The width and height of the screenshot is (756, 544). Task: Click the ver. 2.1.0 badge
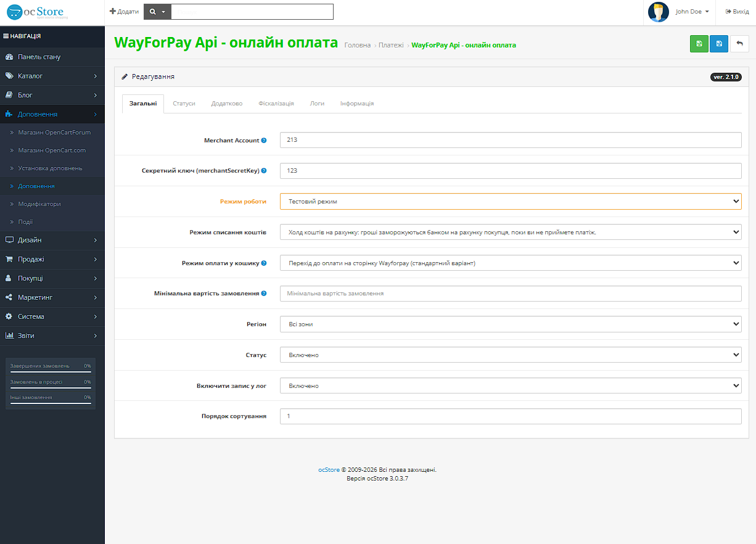point(726,77)
